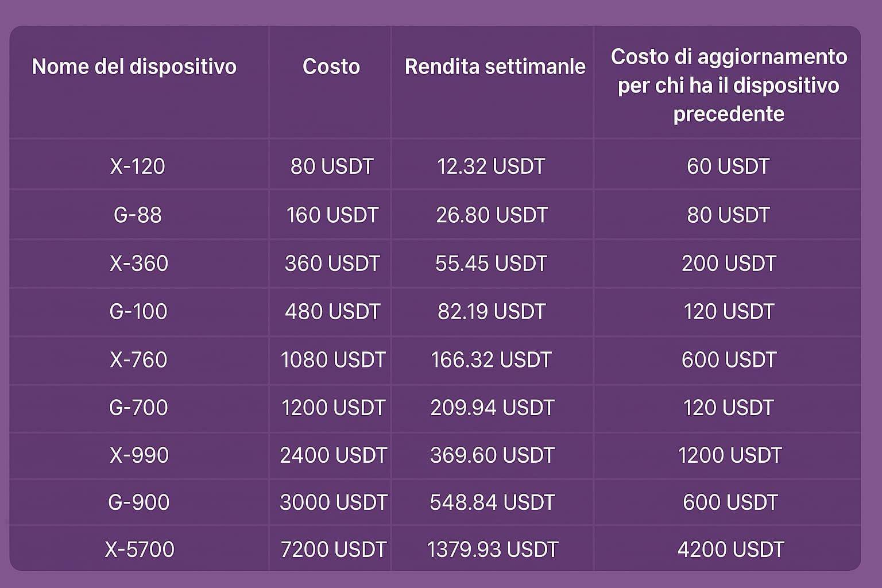Click the 7200 USDT cost cell
Viewport: 882px width, 588px height.
pyautogui.click(x=332, y=550)
